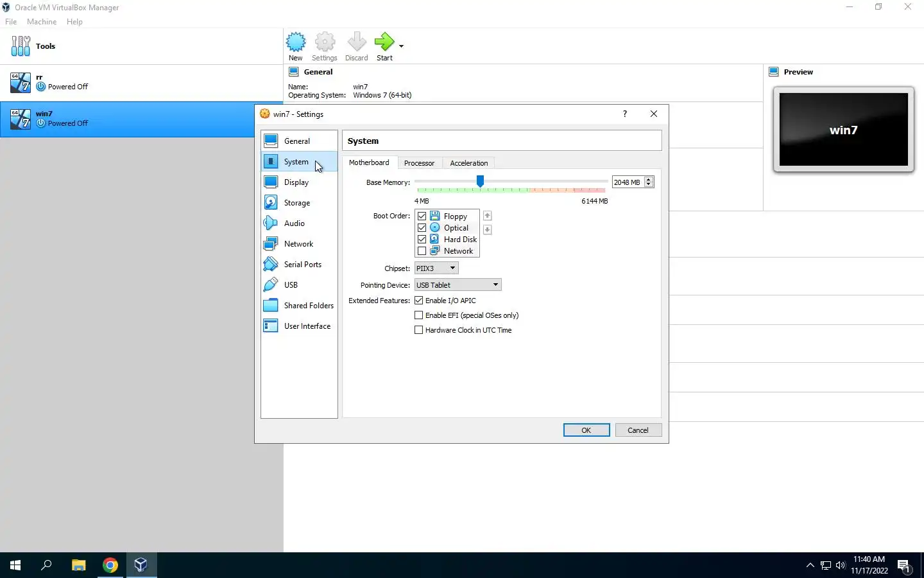Image resolution: width=924 pixels, height=578 pixels.
Task: Open System settings category icon
Action: 271,161
